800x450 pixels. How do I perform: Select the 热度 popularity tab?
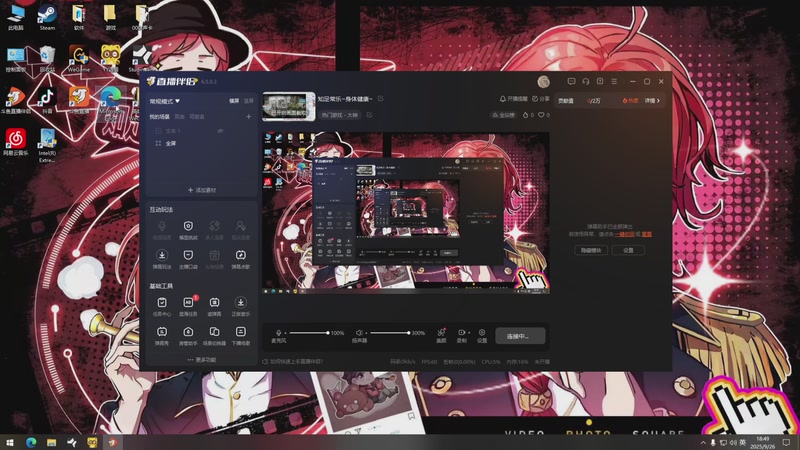coord(631,101)
